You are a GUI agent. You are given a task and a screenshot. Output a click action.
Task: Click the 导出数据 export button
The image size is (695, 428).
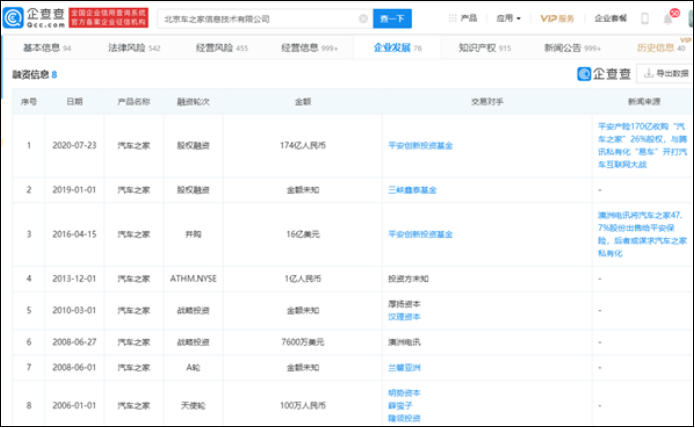(x=666, y=73)
